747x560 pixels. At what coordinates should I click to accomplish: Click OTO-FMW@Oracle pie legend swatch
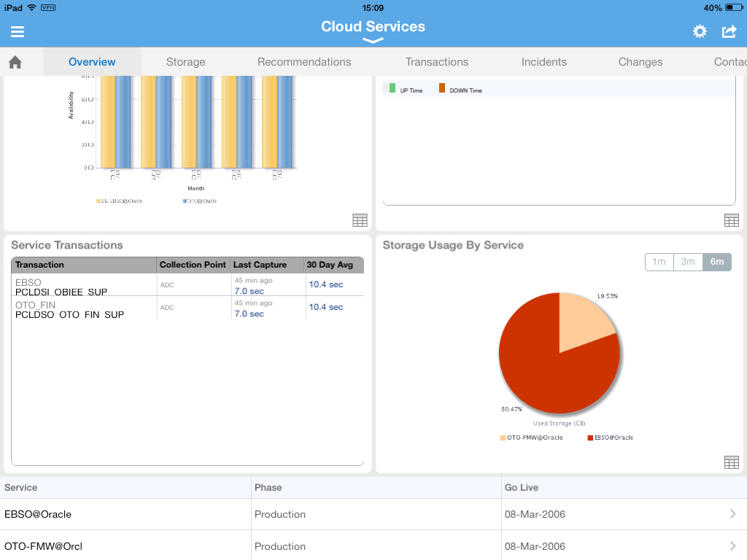point(502,437)
